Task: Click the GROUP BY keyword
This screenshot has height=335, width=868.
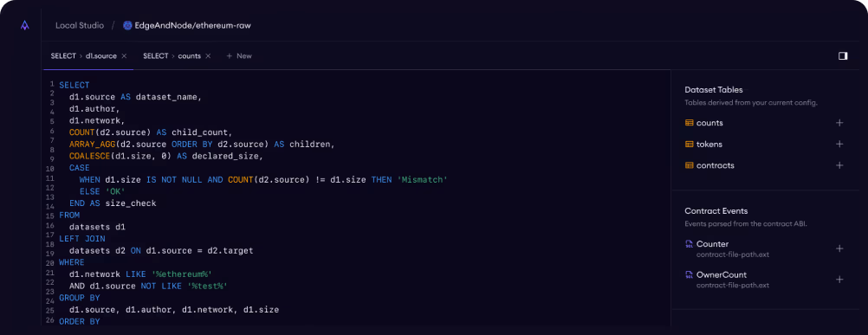Action: click(80, 298)
